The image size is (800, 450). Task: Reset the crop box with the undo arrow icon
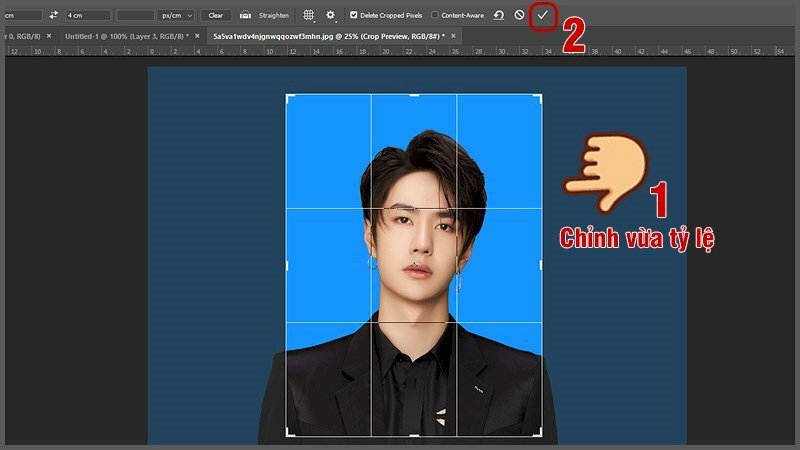[x=498, y=15]
